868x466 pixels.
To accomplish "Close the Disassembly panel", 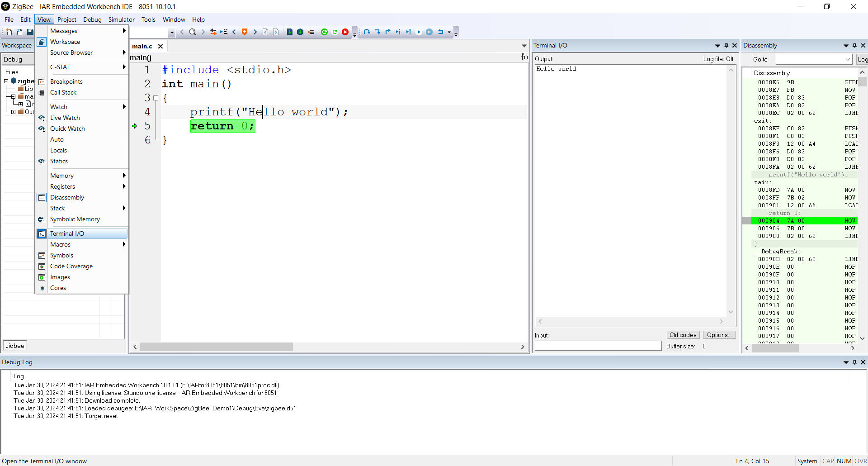I will [x=863, y=45].
